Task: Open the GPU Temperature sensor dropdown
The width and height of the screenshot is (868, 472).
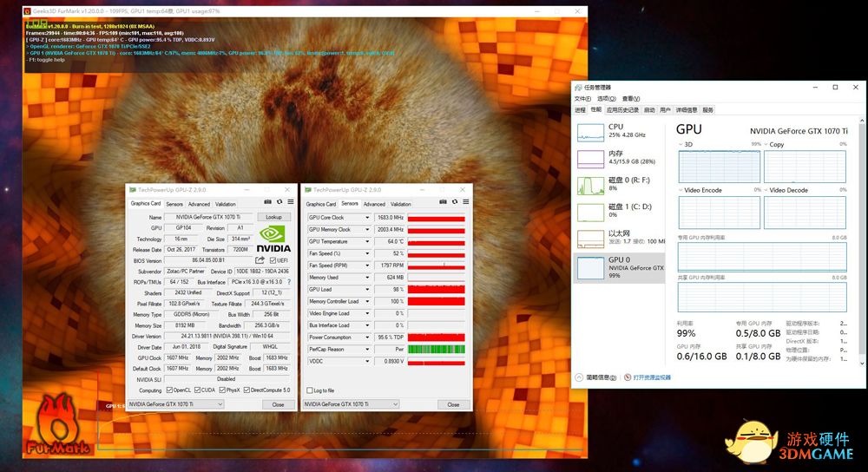Action: tap(367, 242)
